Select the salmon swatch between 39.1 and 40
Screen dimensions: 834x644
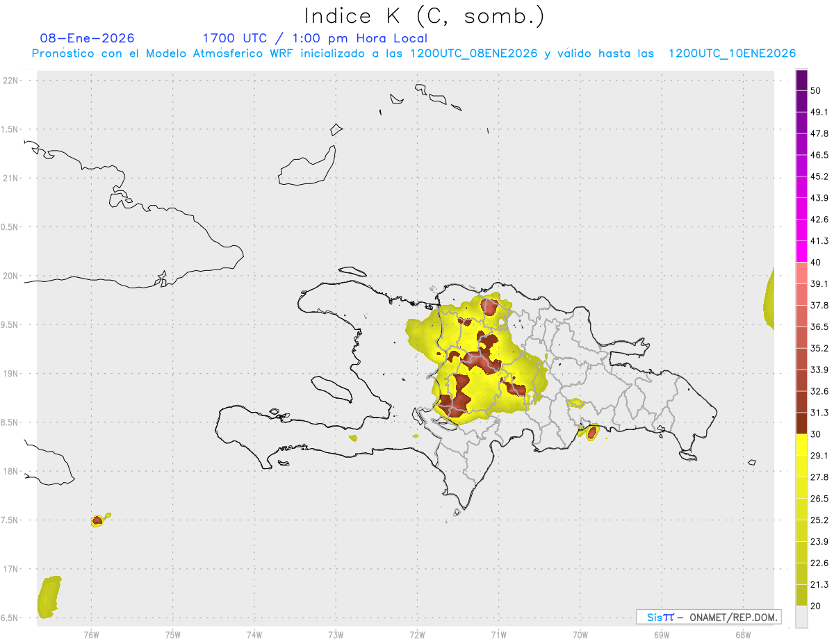[x=801, y=273]
